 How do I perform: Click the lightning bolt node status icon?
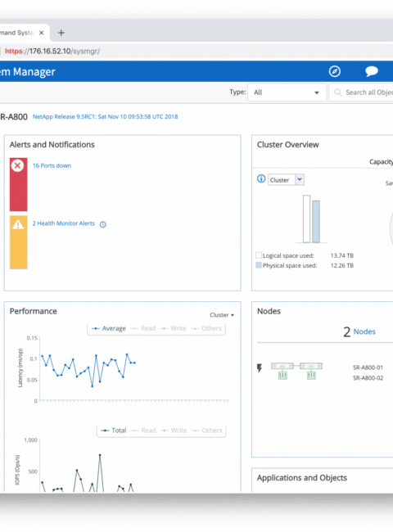pos(260,367)
